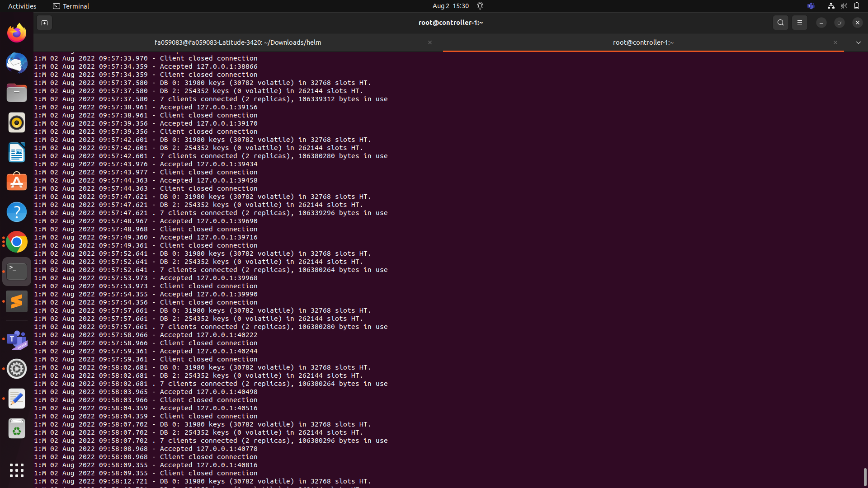The width and height of the screenshot is (868, 488).
Task: Click the muted volume status icon
Action: click(x=844, y=6)
